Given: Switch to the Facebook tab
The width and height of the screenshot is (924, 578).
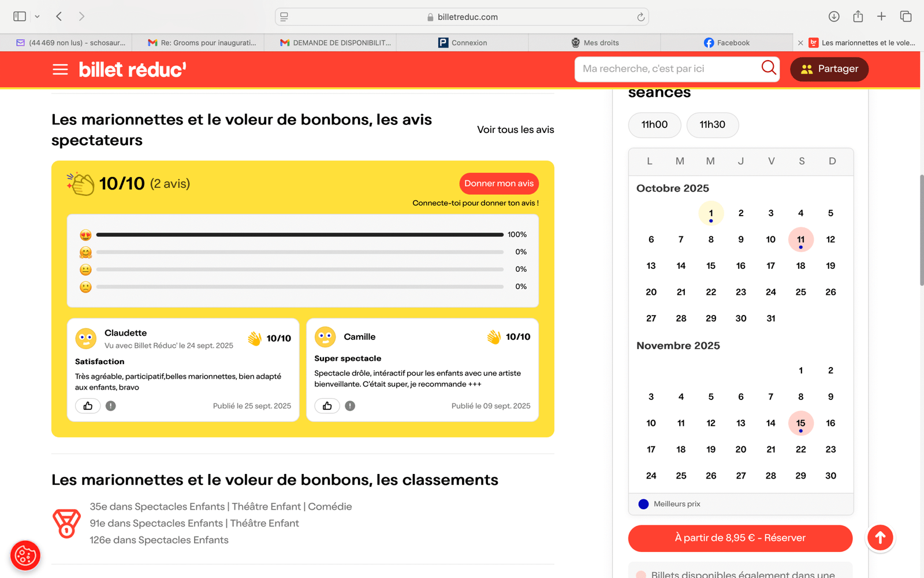Looking at the screenshot, I should point(726,43).
